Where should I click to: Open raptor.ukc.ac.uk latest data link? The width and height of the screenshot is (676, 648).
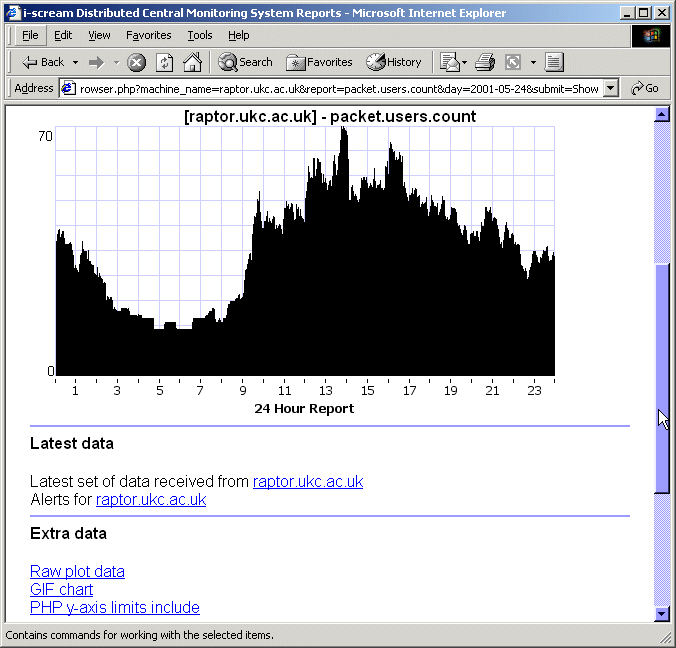(x=308, y=482)
